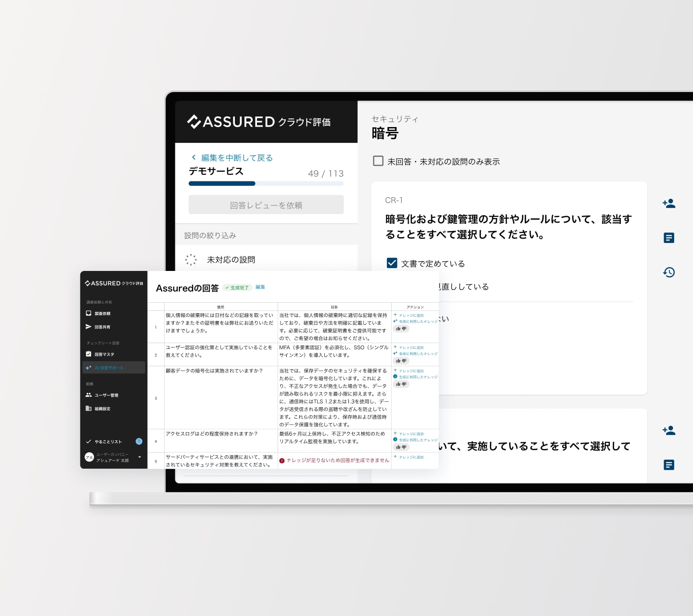693x616 pixels.
Task: Open the note icon beside CR-1
Action: pos(668,238)
